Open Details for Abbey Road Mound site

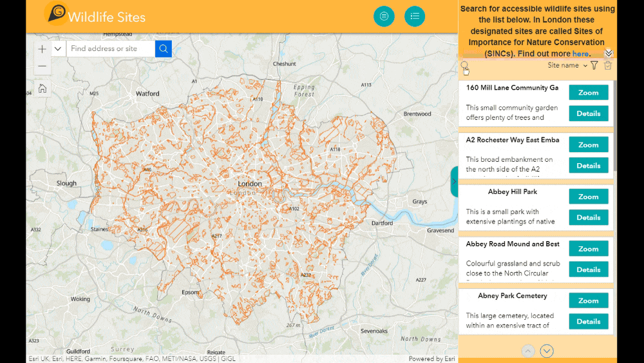[589, 270]
